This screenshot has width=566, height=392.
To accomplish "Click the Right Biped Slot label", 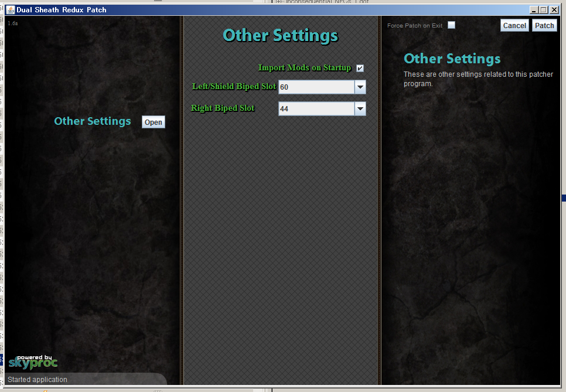I will pos(223,108).
